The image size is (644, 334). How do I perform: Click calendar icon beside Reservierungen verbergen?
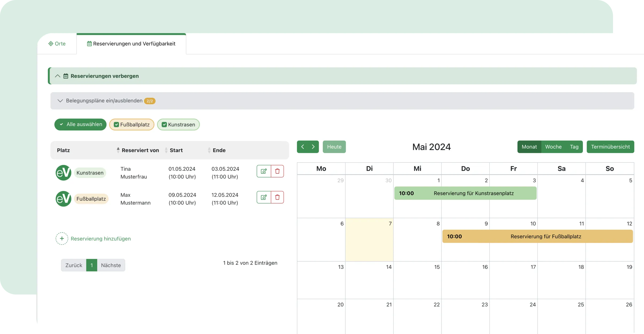66,76
